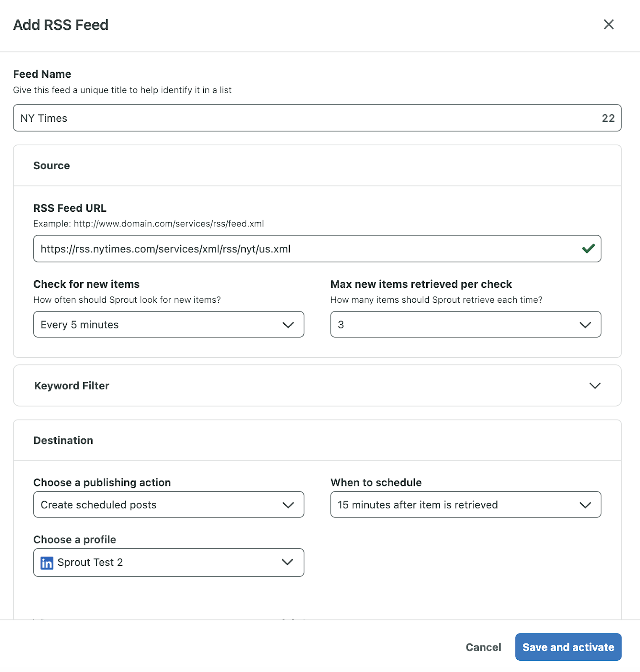Screen dimensions: 640x672
Task: Click the Choose a profile label
Action: click(x=75, y=539)
